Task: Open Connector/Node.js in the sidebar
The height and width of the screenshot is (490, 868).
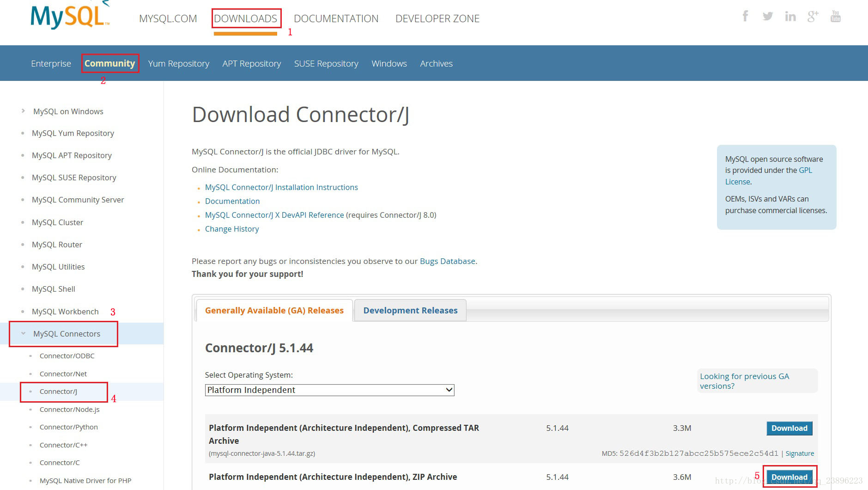Action: coord(70,410)
